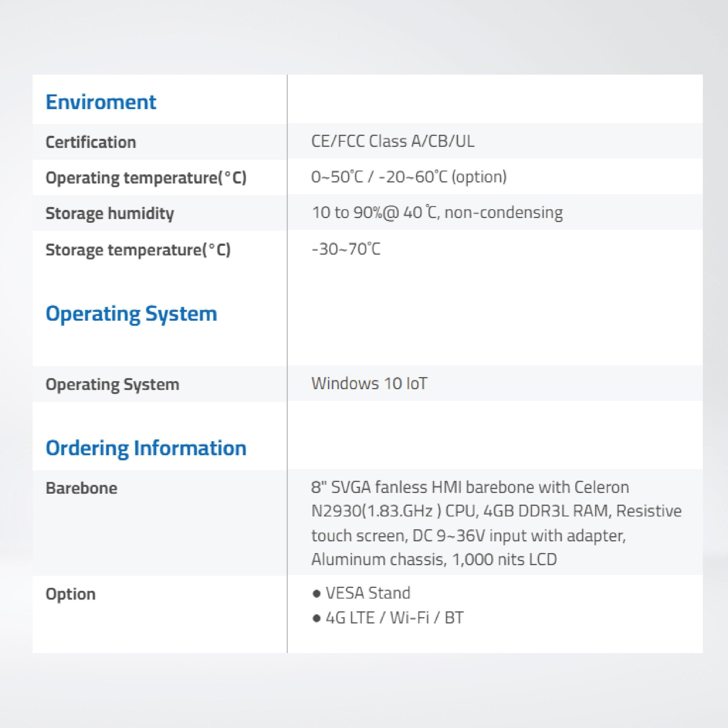Image resolution: width=728 pixels, height=728 pixels.
Task: Select the Option row label
Action: pos(70,594)
